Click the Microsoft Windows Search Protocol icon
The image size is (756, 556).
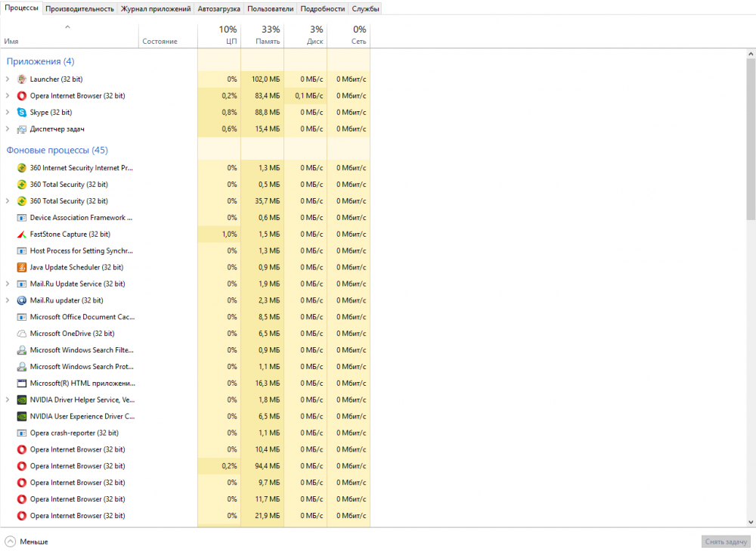pos(22,367)
